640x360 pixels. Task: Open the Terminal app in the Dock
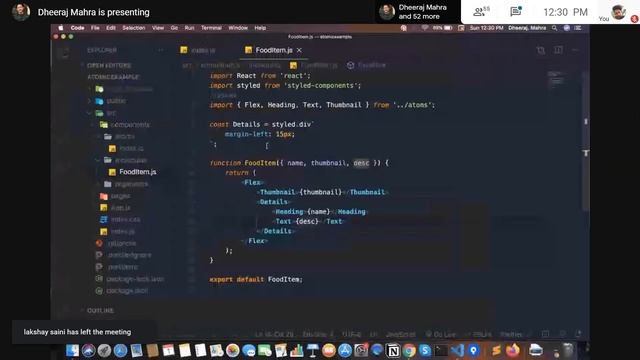click(441, 350)
